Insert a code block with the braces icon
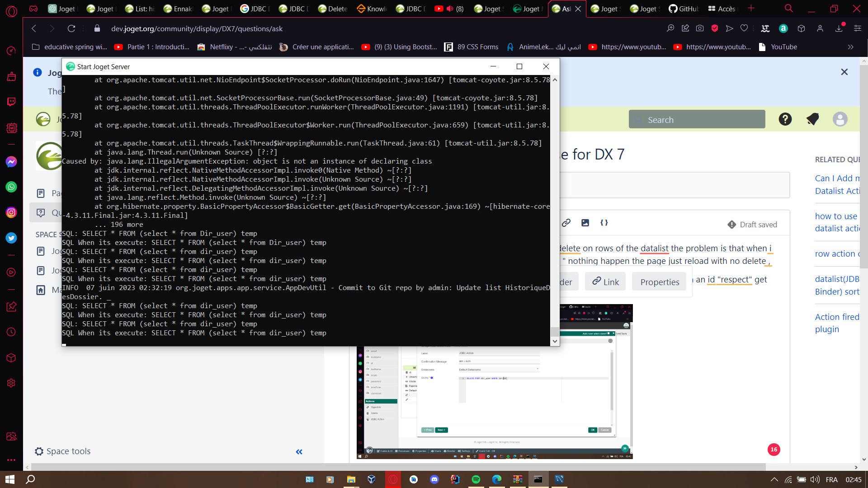The height and width of the screenshot is (488, 868). [x=604, y=223]
